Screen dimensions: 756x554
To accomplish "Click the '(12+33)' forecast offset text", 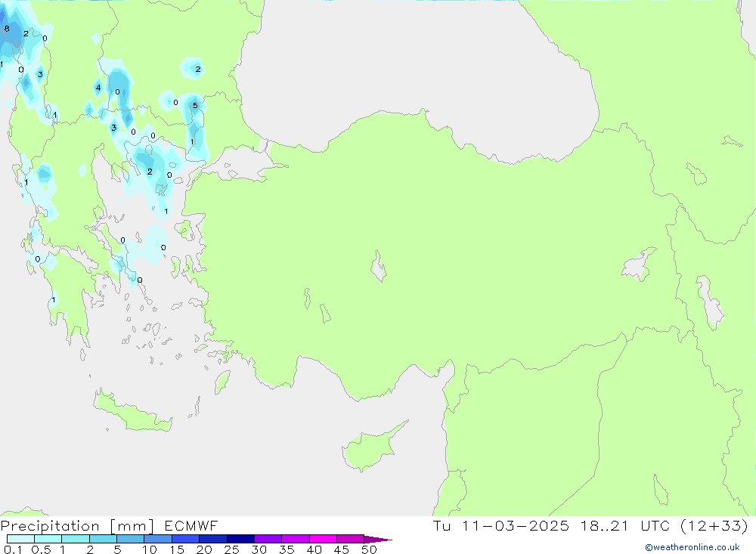I will [x=714, y=525].
